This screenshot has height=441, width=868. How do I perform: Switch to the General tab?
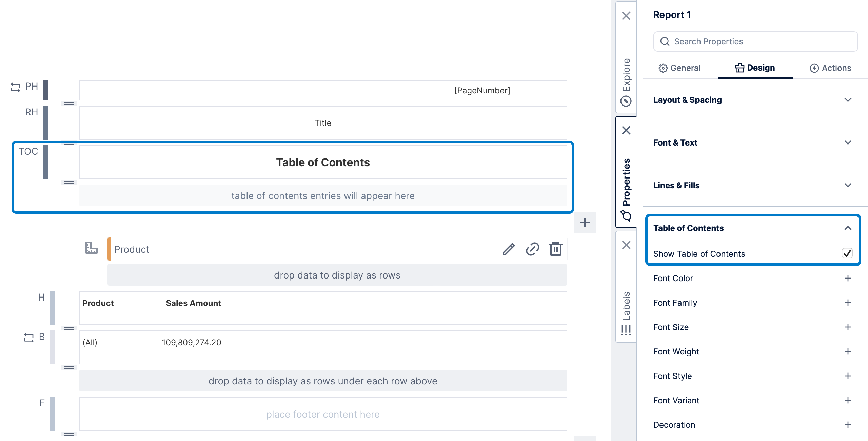[x=679, y=68]
